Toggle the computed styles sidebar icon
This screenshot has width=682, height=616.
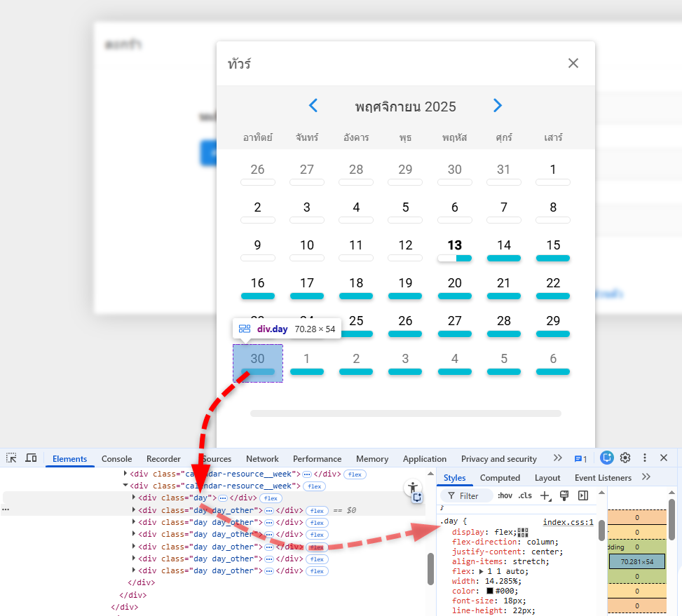[582, 495]
